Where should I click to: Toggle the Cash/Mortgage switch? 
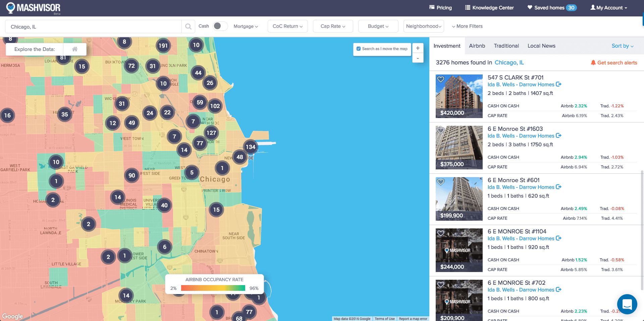click(x=220, y=26)
